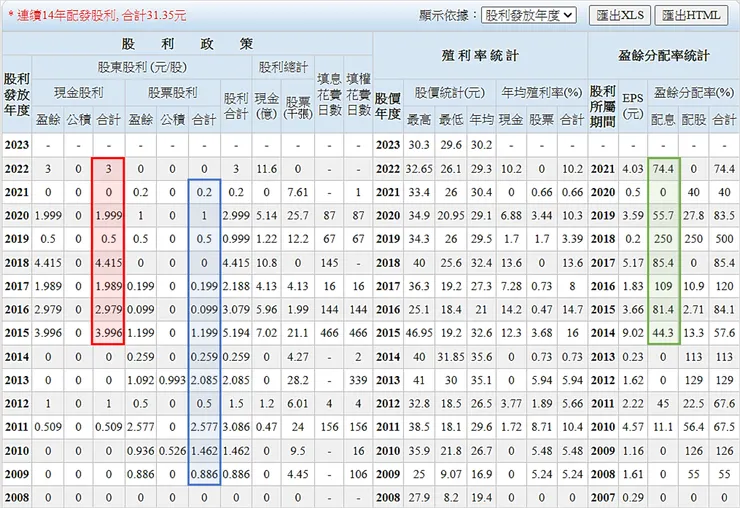Select the 44.3 payout ratio cell

(x=663, y=333)
